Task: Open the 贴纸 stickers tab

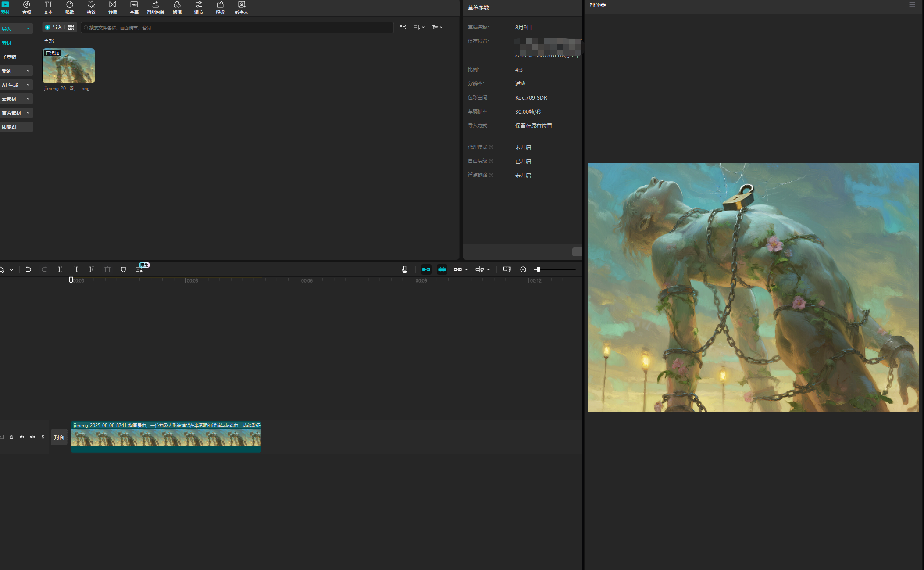Action: (x=70, y=7)
